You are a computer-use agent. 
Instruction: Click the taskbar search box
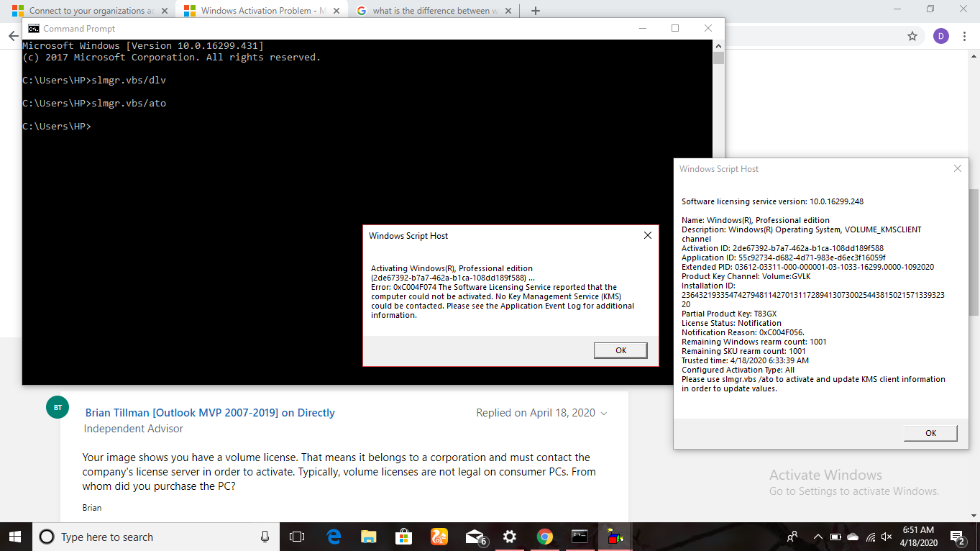pos(155,537)
